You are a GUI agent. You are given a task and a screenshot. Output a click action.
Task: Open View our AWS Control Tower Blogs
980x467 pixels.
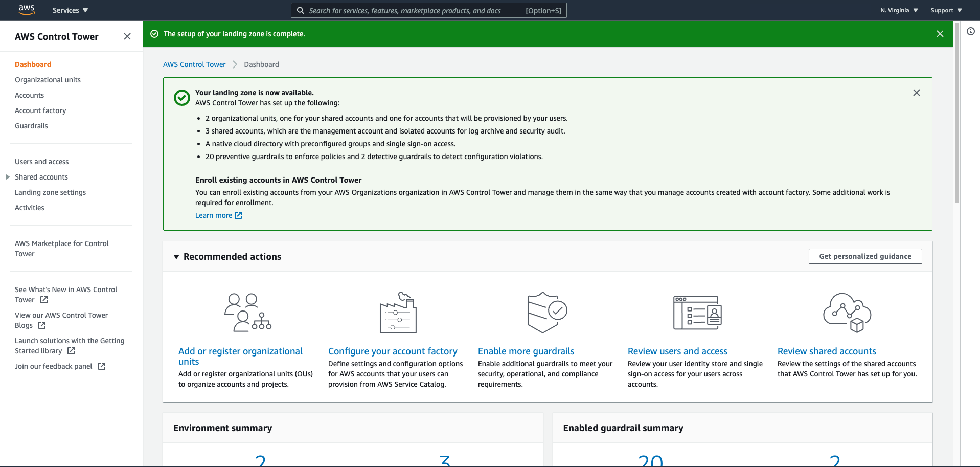(x=61, y=320)
